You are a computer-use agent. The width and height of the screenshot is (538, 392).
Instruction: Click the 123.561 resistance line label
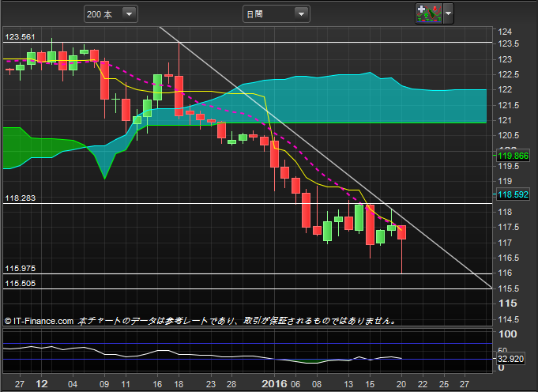point(20,36)
